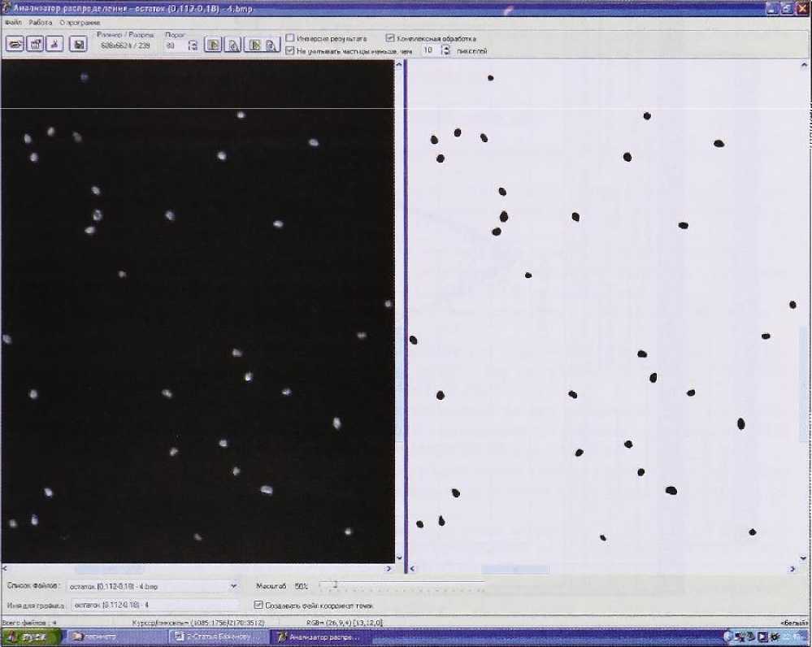
Task: Open the О программе menu
Action: [80, 23]
